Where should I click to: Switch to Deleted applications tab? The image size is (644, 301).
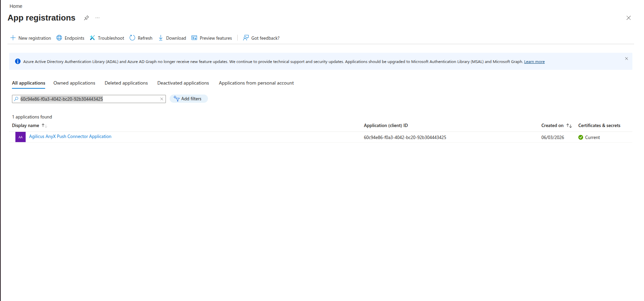click(x=126, y=83)
